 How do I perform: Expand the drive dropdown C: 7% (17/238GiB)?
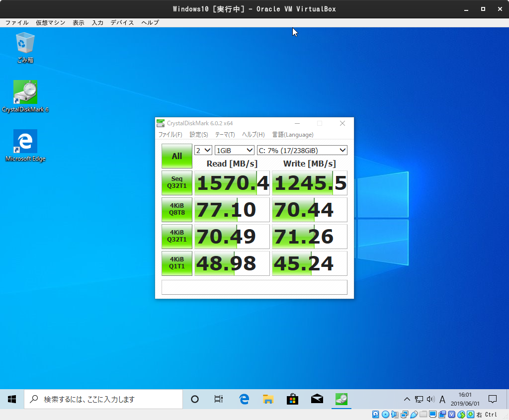tap(302, 150)
